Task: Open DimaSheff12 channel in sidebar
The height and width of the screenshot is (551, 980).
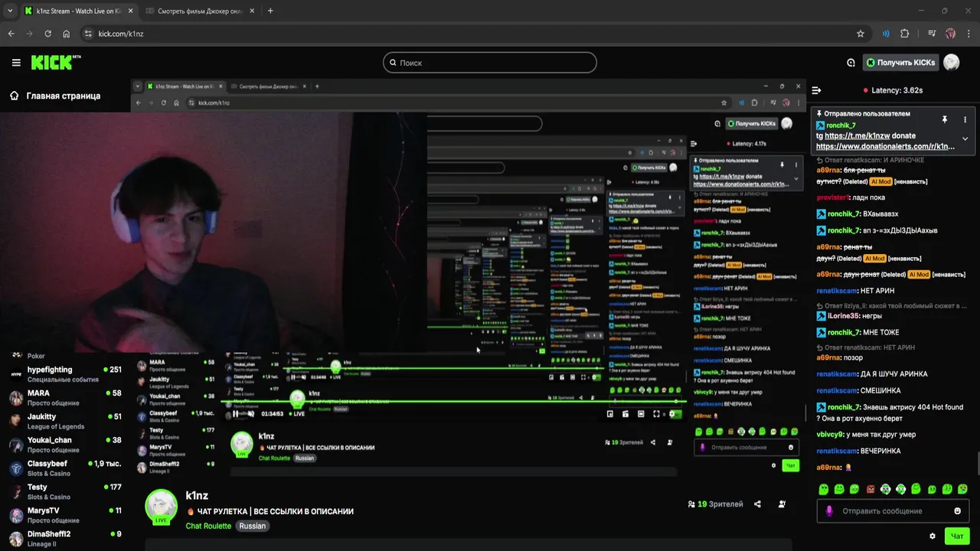Action: pos(64,538)
